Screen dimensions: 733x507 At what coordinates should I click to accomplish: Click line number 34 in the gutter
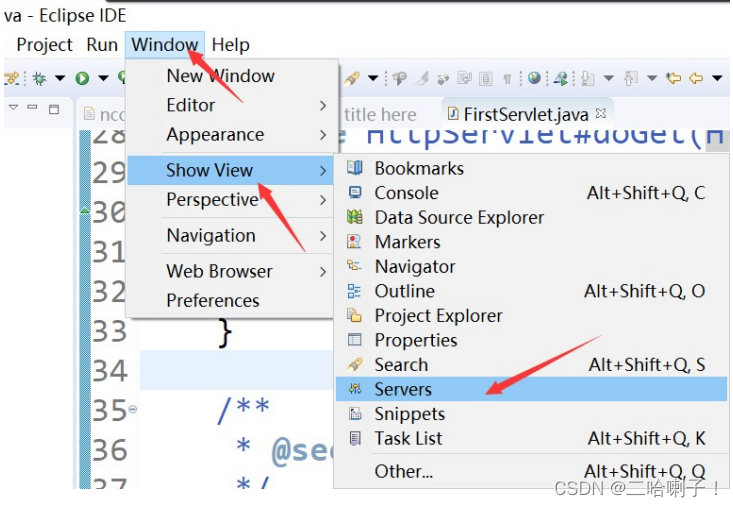click(x=110, y=371)
